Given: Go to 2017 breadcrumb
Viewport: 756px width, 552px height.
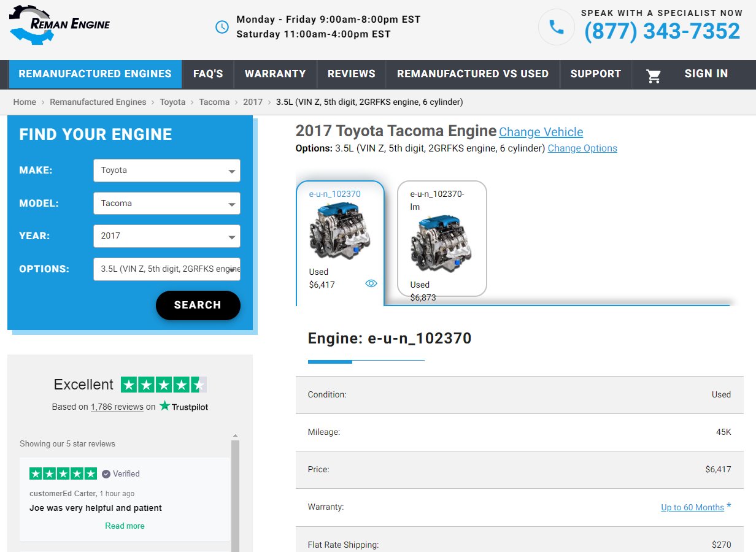Looking at the screenshot, I should pos(253,102).
